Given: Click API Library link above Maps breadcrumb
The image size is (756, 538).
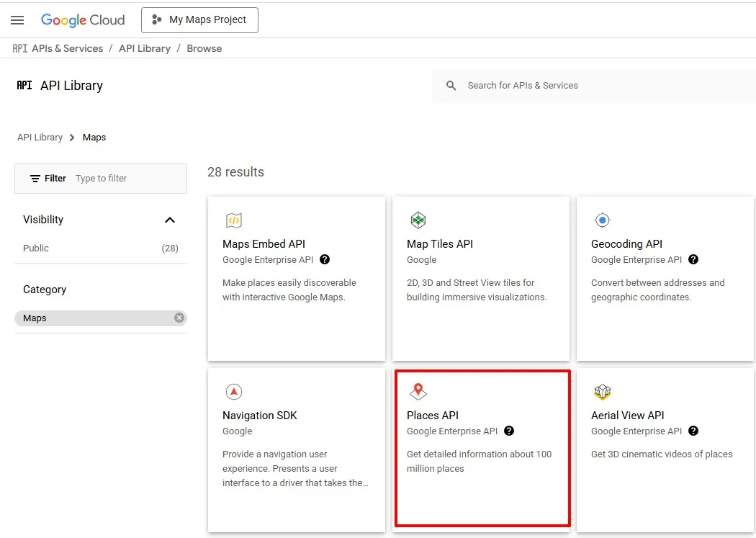Looking at the screenshot, I should coord(40,138).
